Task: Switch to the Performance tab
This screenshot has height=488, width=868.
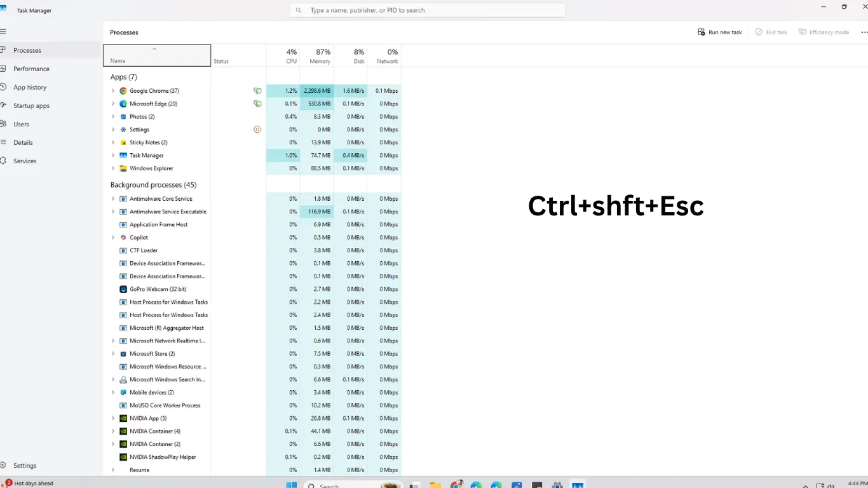Action: pyautogui.click(x=31, y=69)
